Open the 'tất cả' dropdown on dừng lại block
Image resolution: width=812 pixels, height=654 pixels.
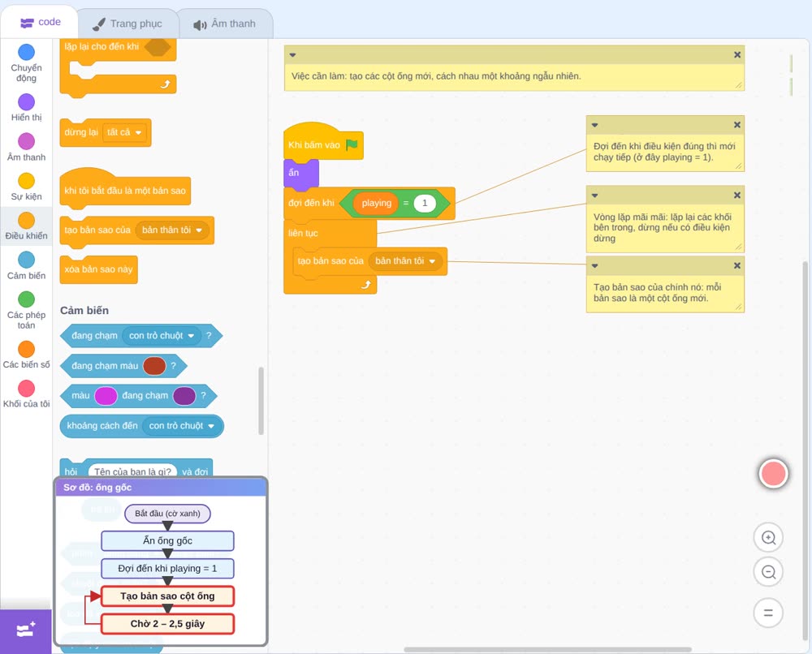click(125, 132)
